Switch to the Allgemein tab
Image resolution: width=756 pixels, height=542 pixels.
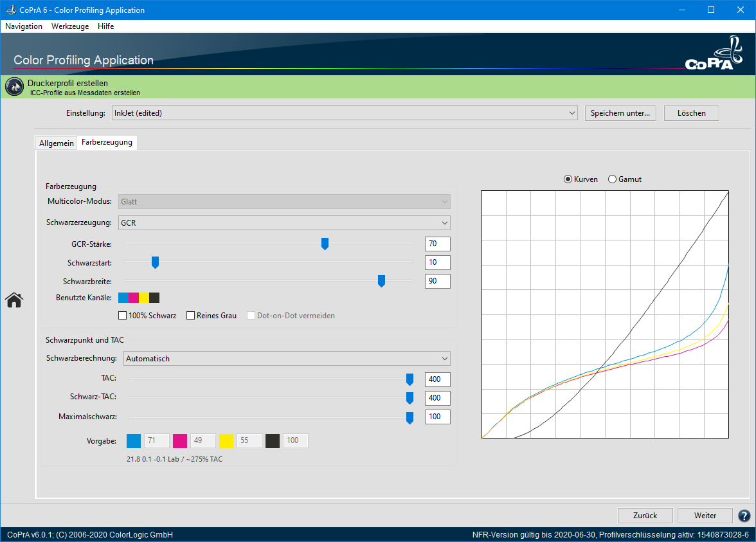(57, 143)
